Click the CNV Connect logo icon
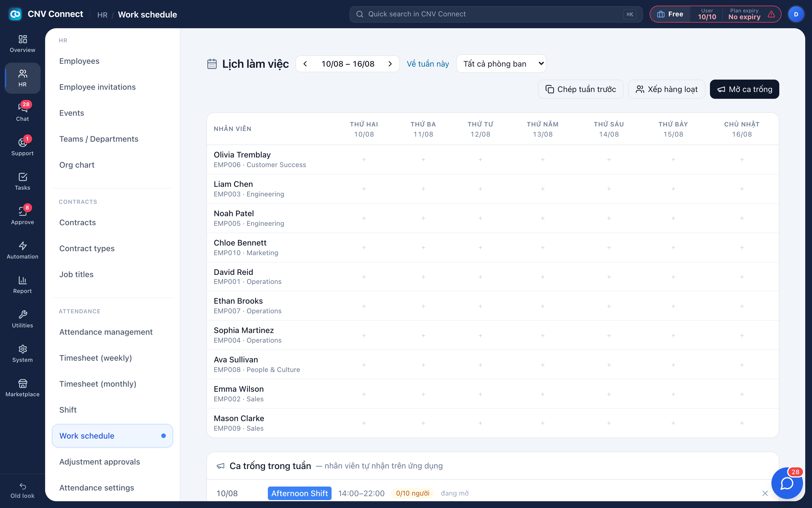Screen dimensions: 812x508 coord(15,14)
